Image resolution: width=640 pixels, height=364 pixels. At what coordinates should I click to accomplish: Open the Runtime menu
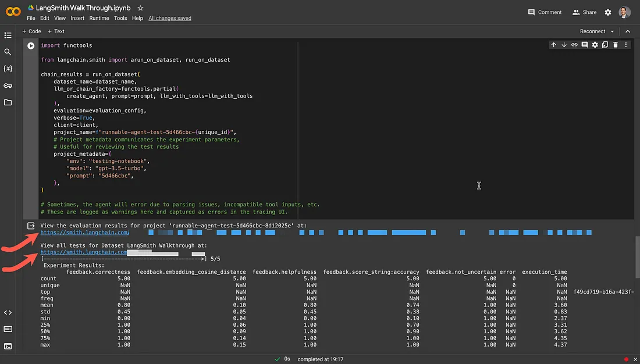tap(99, 19)
